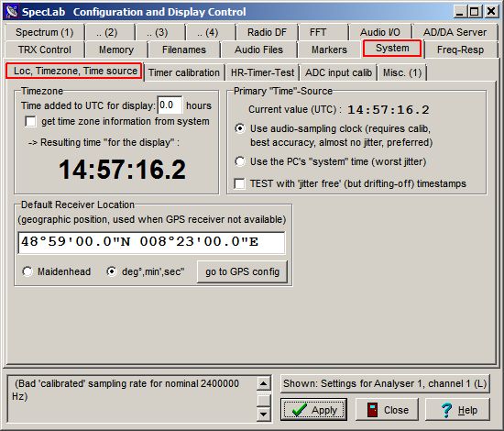504x431 pixels.
Task: Switch to Timer calibration subtab
Action: (184, 72)
